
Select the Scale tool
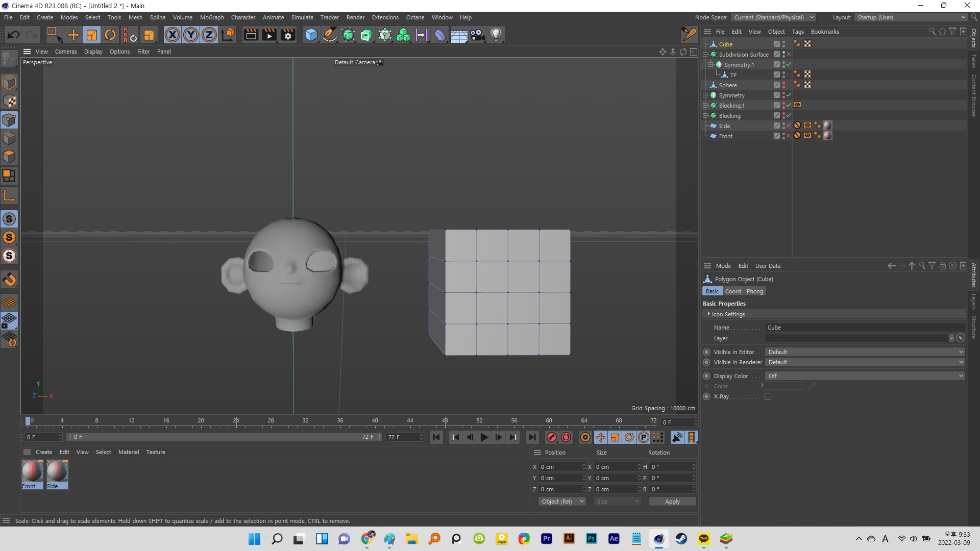point(92,35)
